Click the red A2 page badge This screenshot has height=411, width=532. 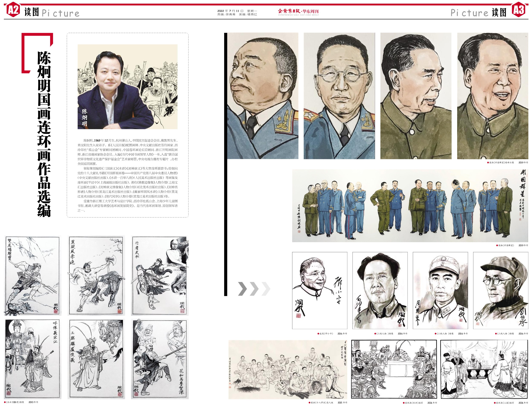[x=13, y=10]
